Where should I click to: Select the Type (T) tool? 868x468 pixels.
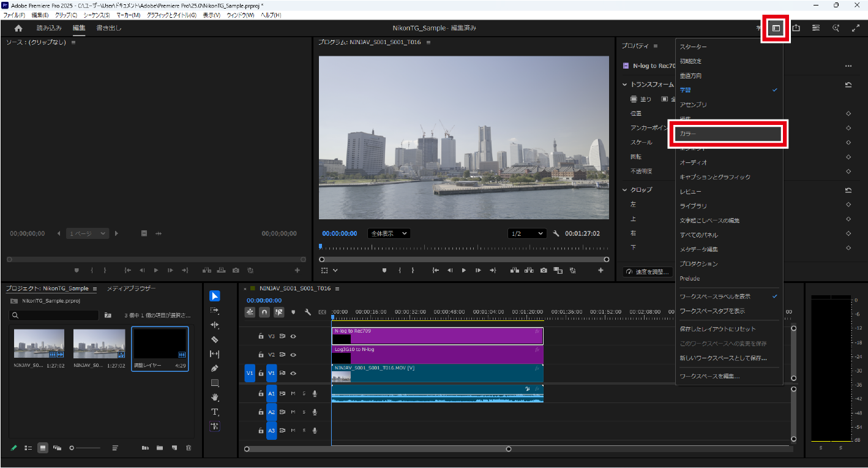pyautogui.click(x=214, y=412)
